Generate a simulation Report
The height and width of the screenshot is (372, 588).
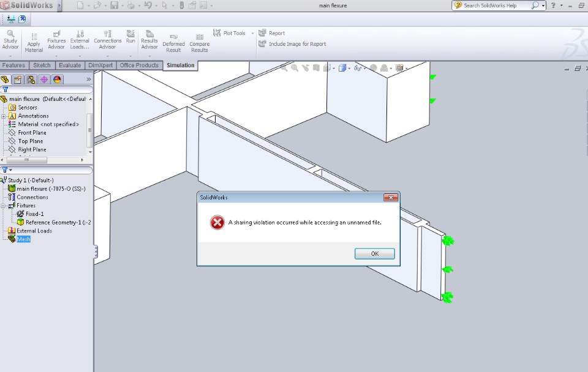(x=272, y=33)
